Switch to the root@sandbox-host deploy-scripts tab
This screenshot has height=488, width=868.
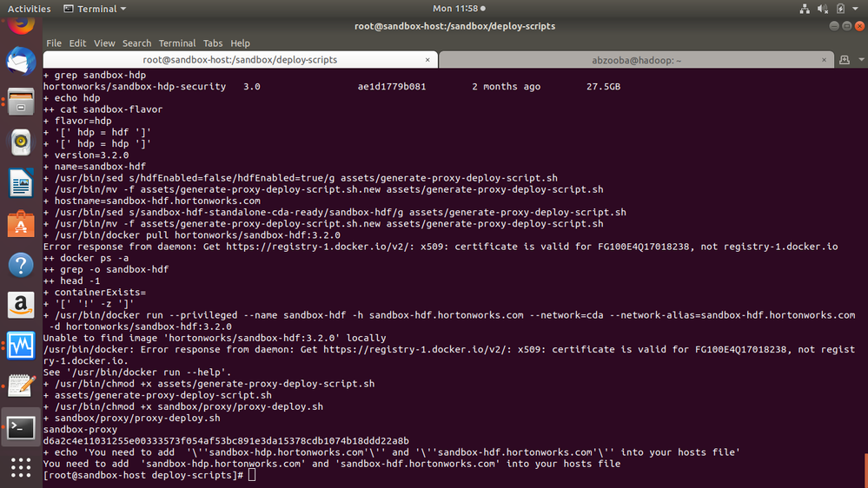coord(240,60)
